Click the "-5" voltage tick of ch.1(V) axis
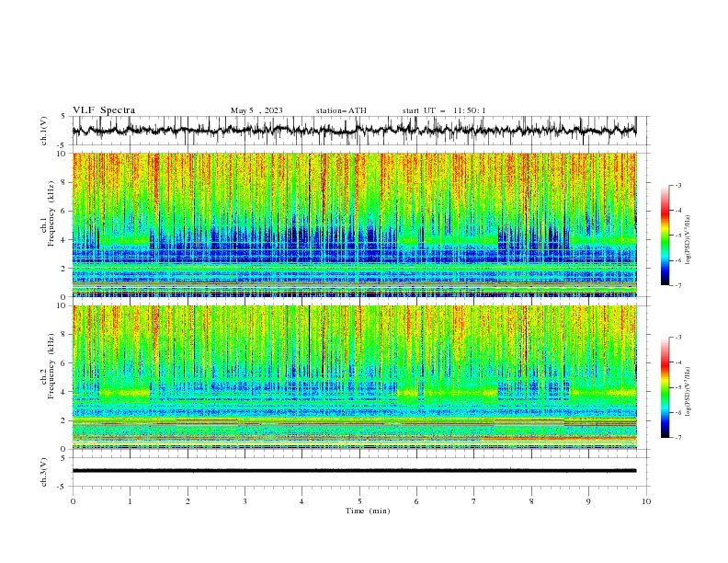 [62, 145]
